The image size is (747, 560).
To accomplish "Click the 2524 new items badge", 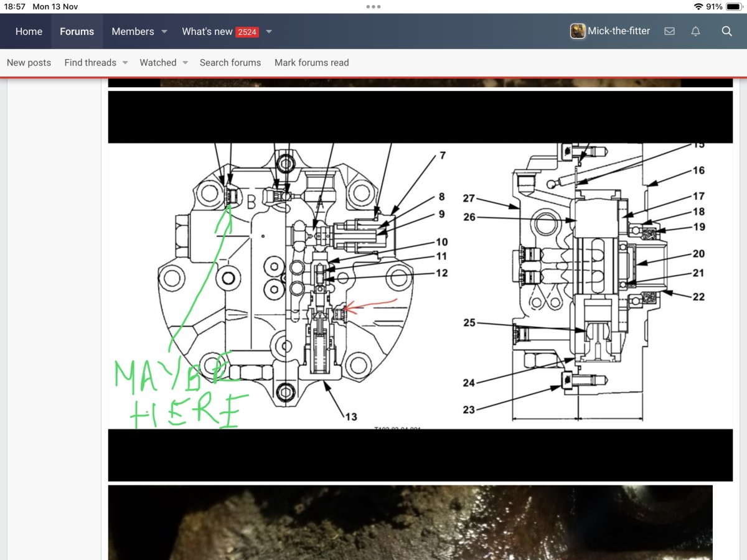I will [247, 32].
